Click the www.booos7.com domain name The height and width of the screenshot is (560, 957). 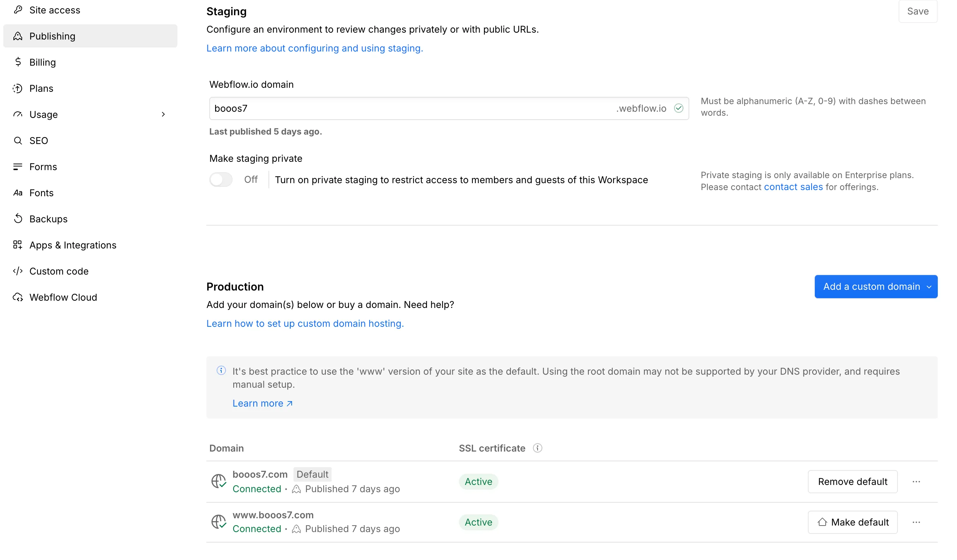[x=274, y=515]
